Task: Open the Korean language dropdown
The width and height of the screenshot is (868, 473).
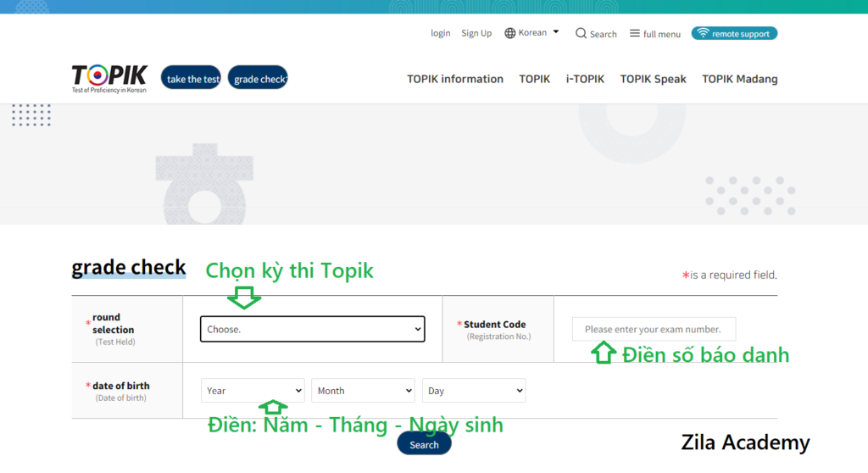Action: pos(532,33)
